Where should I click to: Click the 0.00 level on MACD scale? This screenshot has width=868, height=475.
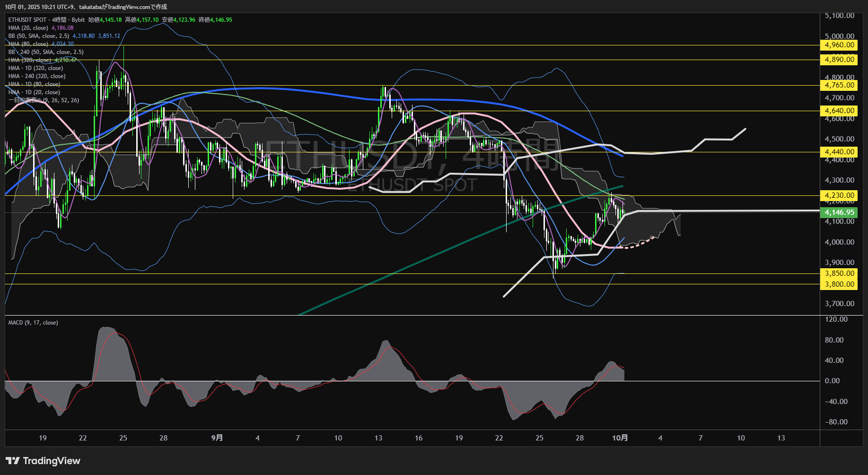click(x=832, y=381)
